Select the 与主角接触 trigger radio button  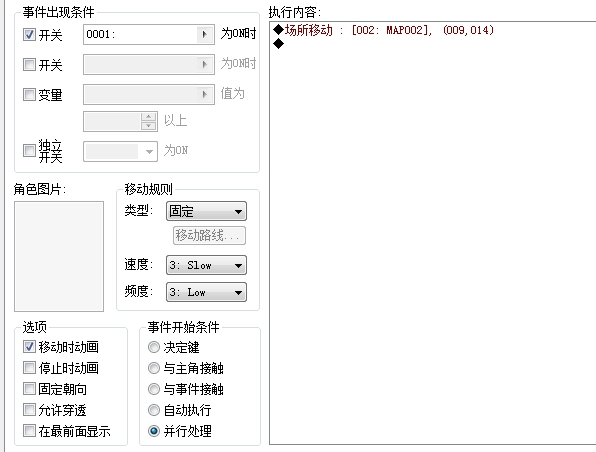point(154,368)
